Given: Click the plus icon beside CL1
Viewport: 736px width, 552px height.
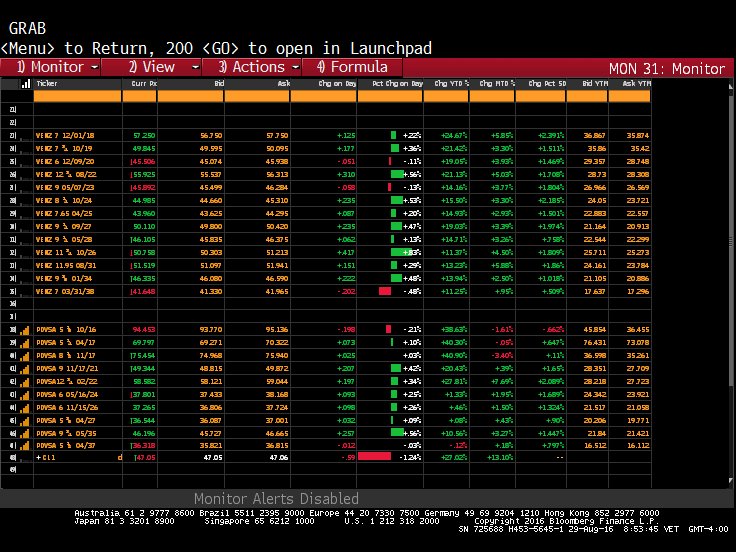Looking at the screenshot, I should pyautogui.click(x=38, y=457).
